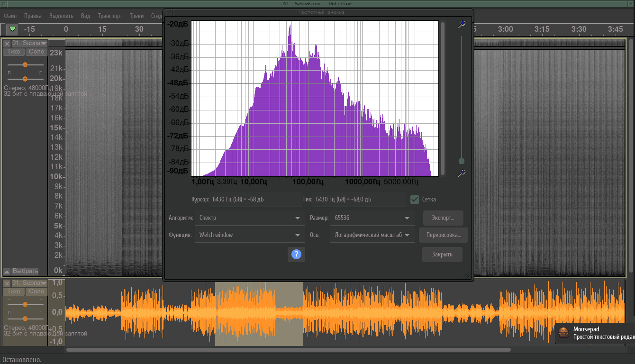
Task: Click the 100,00Гц label under the plot
Action: [308, 182]
